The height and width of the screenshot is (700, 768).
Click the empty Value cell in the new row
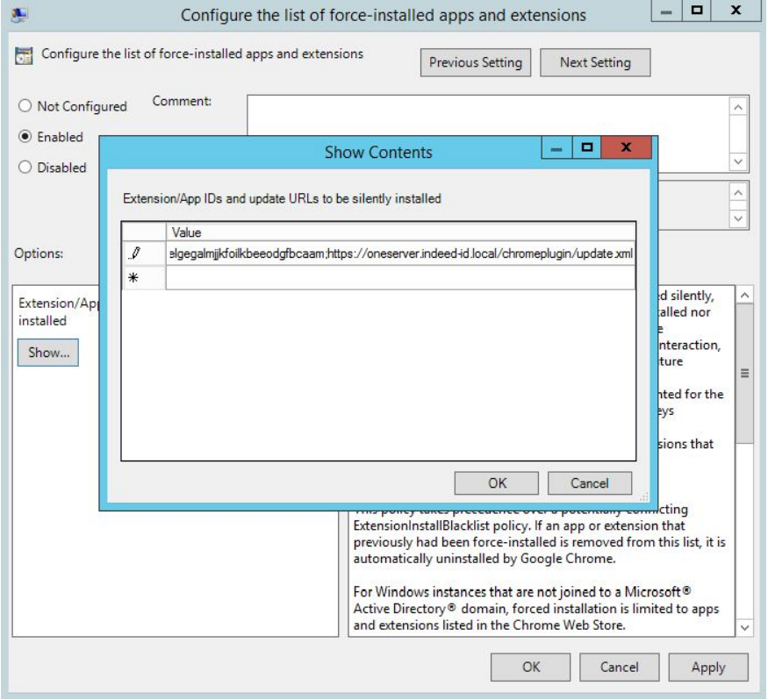(x=399, y=278)
